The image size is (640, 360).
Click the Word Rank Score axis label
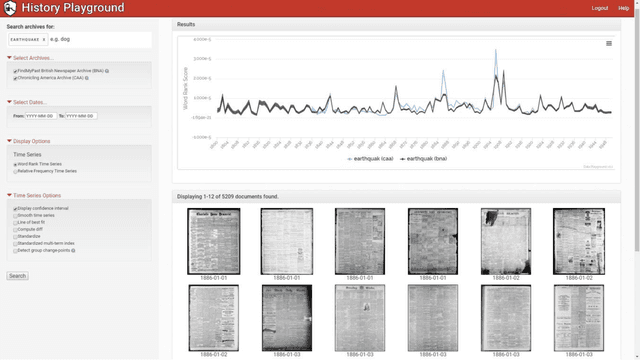185,88
